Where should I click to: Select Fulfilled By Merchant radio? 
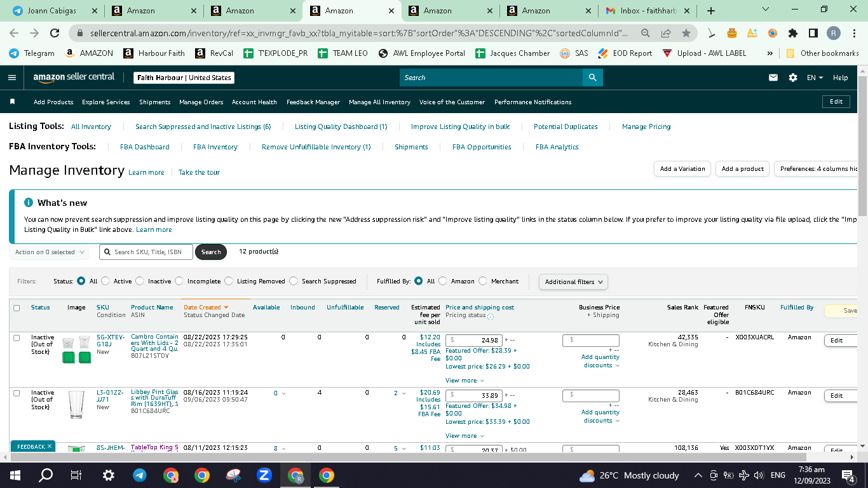tap(483, 281)
